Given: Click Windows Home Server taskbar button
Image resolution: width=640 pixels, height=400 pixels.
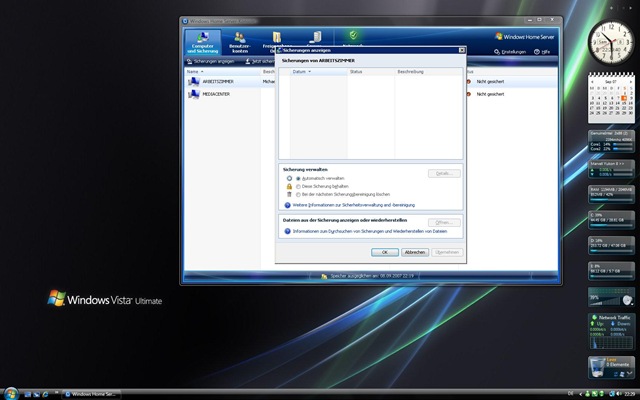Looking at the screenshot, I should pos(91,394).
